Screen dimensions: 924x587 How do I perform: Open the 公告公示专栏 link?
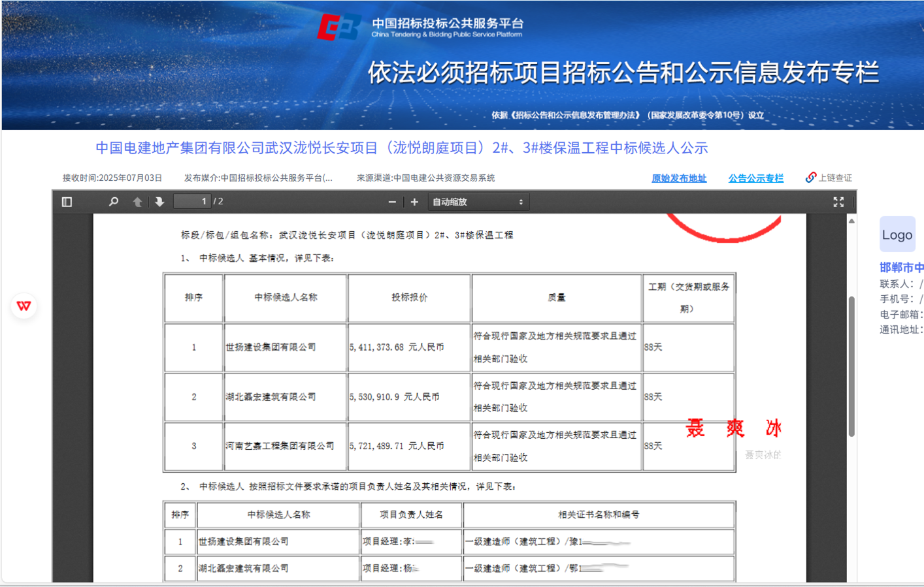coord(756,177)
